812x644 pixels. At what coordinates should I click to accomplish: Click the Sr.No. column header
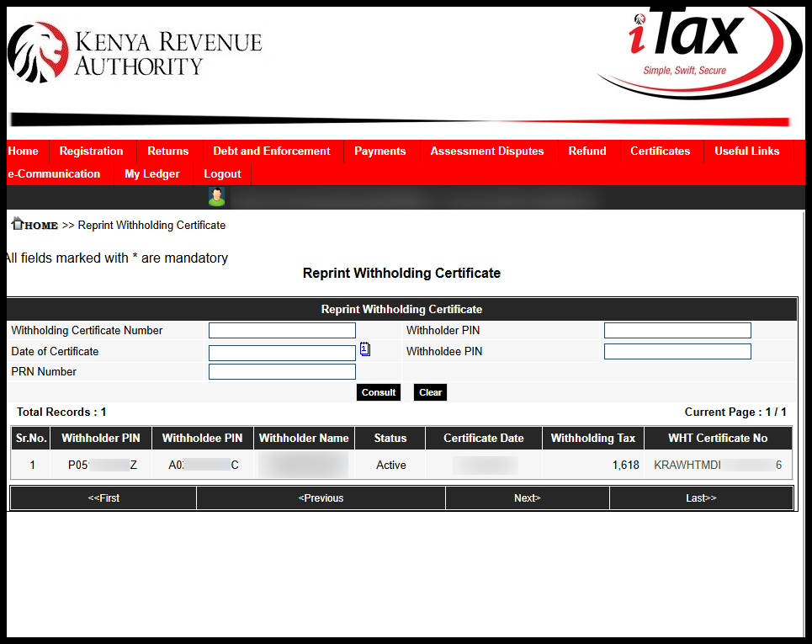click(x=31, y=438)
